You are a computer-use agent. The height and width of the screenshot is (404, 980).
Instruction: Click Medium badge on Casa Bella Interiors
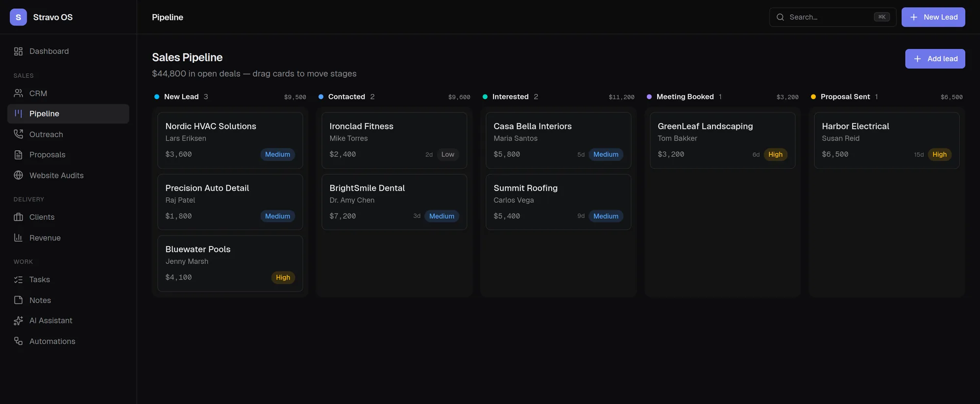pyautogui.click(x=606, y=154)
